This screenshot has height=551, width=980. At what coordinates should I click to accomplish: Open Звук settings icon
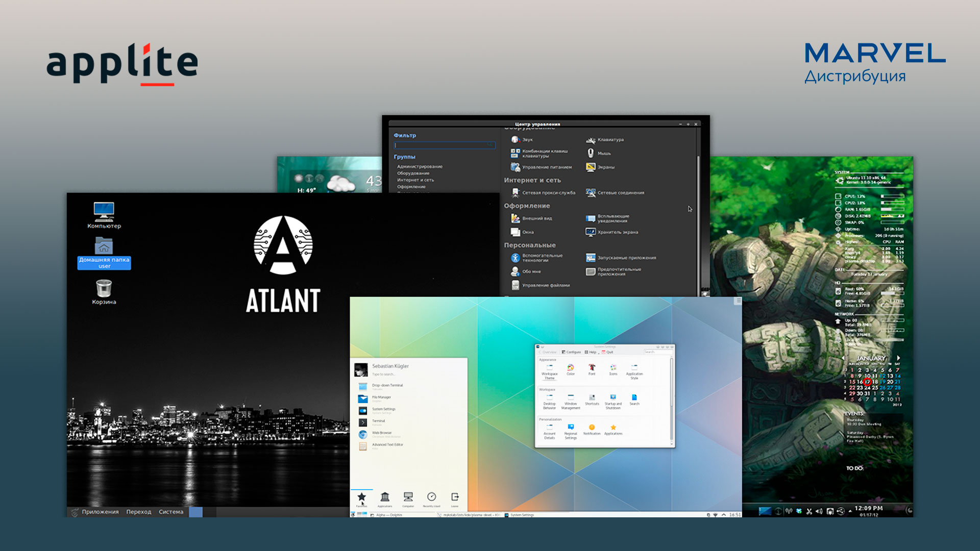click(x=522, y=139)
